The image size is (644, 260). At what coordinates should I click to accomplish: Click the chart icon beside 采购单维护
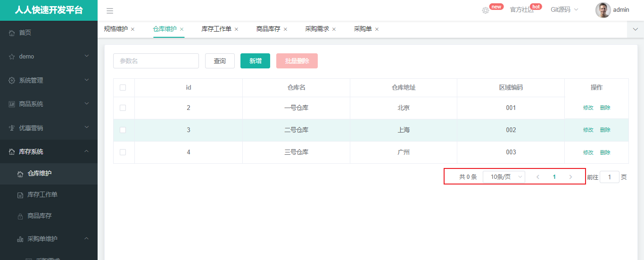20,239
